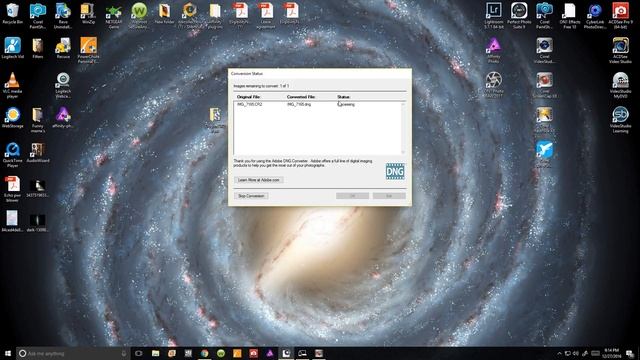Open the VideoStudio MyDVD desktop icon
This screenshot has width=640, height=360.
(620, 85)
